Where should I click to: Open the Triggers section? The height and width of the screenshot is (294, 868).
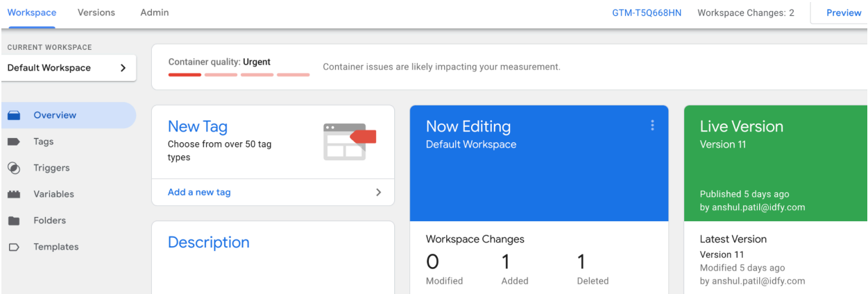pos(69,168)
